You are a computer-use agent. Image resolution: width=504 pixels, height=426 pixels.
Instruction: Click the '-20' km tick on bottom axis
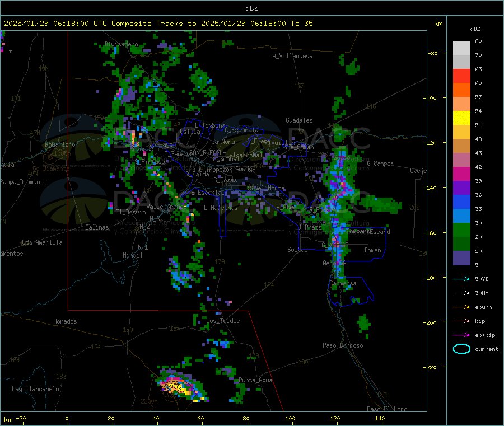[21, 418]
